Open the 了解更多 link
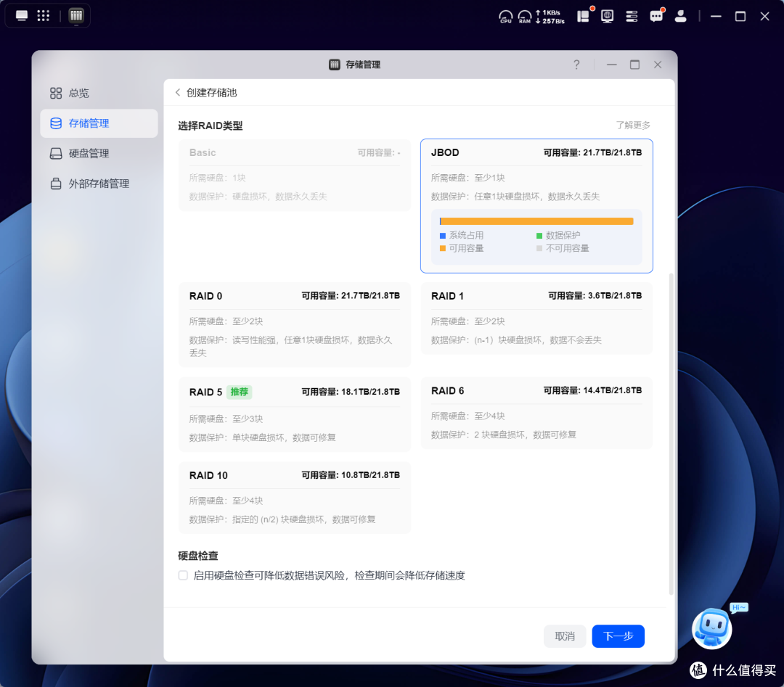 tap(633, 125)
